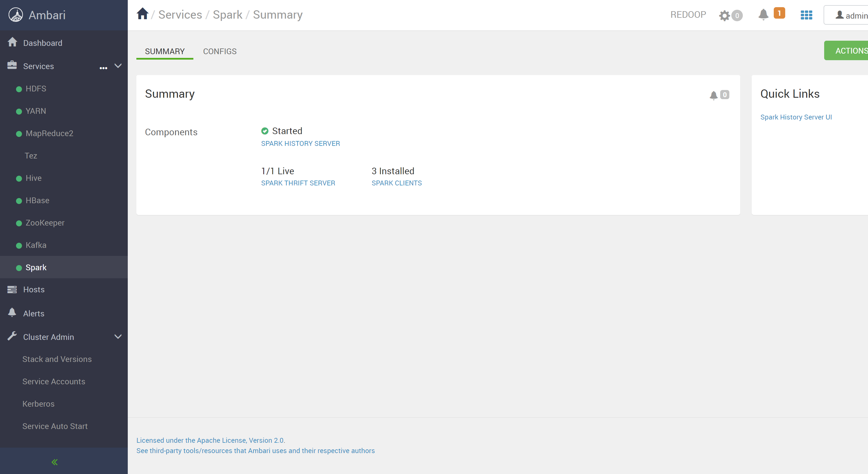
Task: Click the admin user icon
Action: (839, 15)
